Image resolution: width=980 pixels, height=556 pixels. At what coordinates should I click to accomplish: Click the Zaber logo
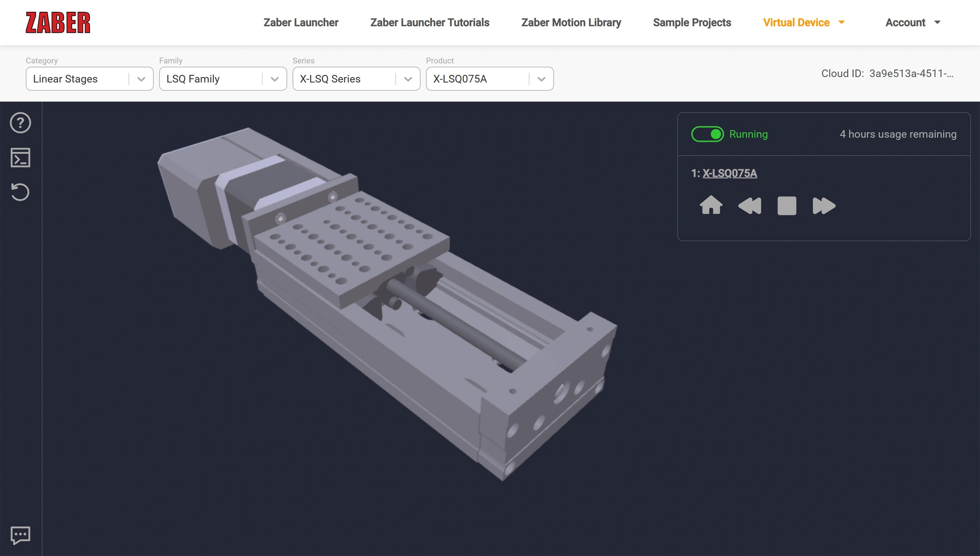[x=58, y=22]
